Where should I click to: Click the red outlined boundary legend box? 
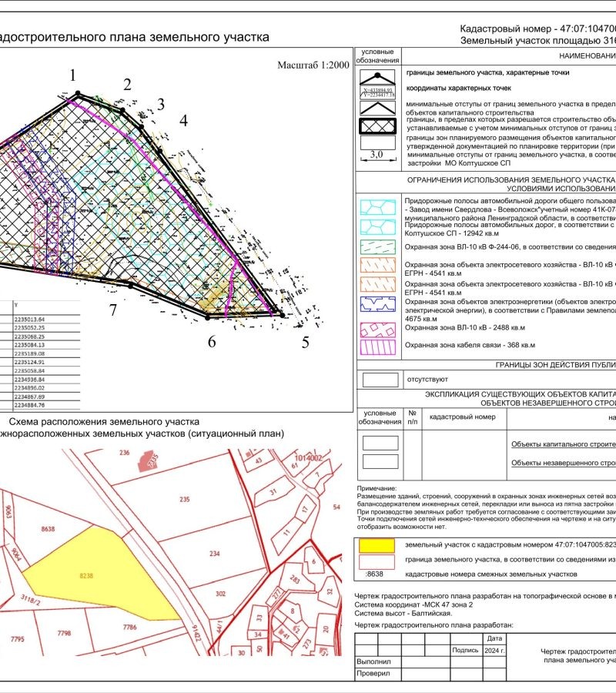click(x=377, y=562)
